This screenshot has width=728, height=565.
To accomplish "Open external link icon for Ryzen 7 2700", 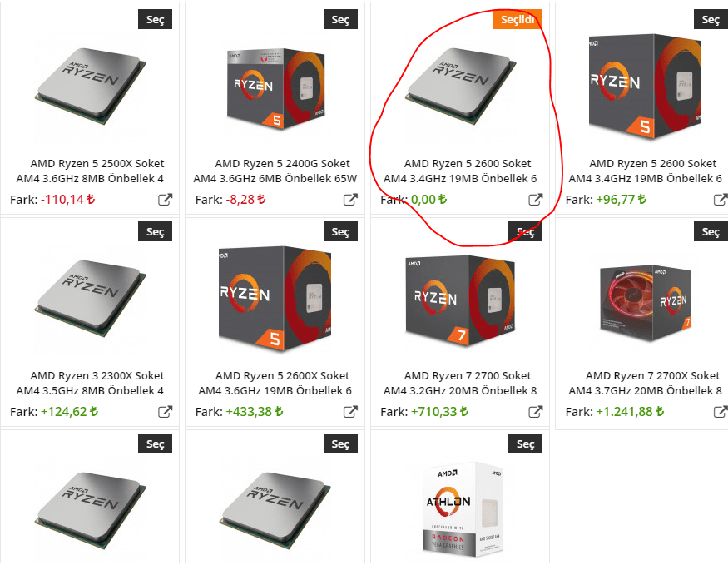I will coord(535,412).
